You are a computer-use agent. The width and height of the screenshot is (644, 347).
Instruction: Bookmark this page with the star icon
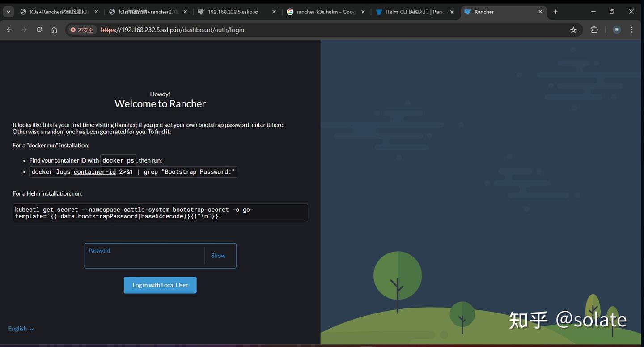[573, 30]
